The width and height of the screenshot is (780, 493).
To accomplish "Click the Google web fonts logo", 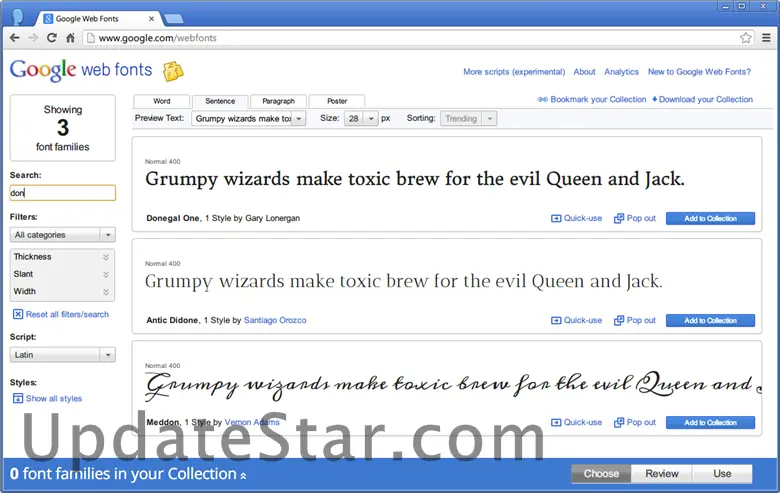I will pyautogui.click(x=81, y=70).
